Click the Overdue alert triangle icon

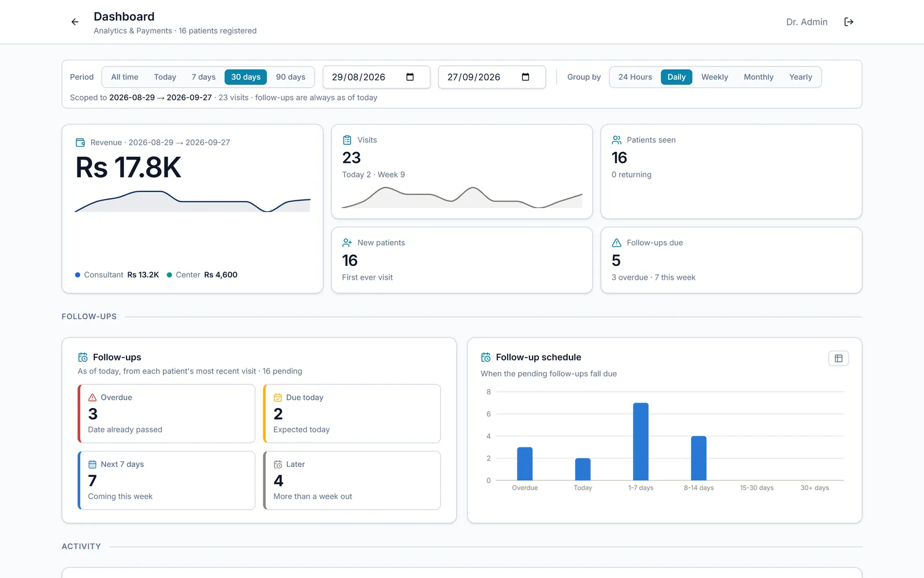pyautogui.click(x=92, y=398)
